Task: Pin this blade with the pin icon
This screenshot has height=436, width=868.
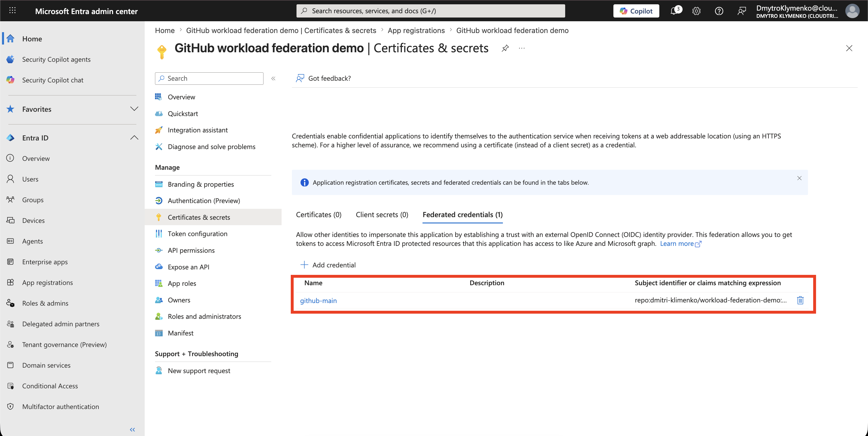Action: point(505,48)
